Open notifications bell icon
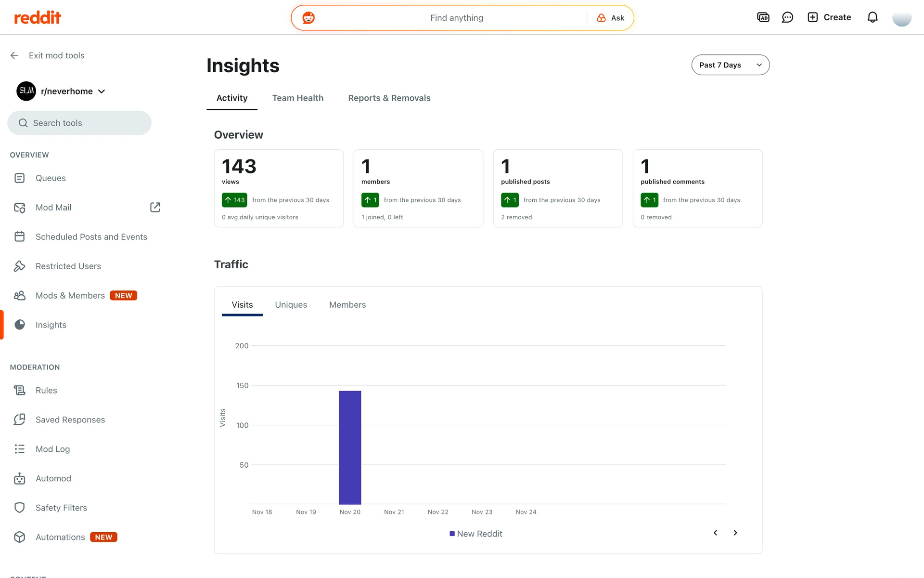The width and height of the screenshot is (924, 578). [x=873, y=17]
